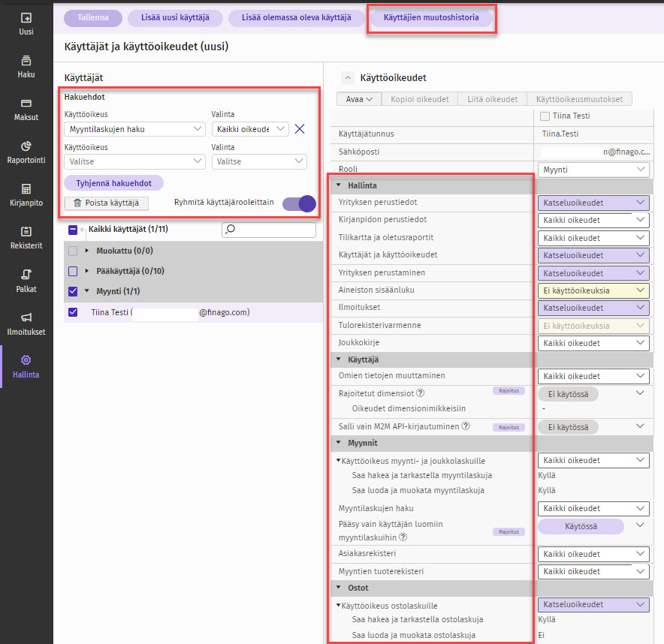The width and height of the screenshot is (664, 644).
Task: Click help icon for Salli vain M2M API-kirjautuminen
Action: tap(466, 426)
